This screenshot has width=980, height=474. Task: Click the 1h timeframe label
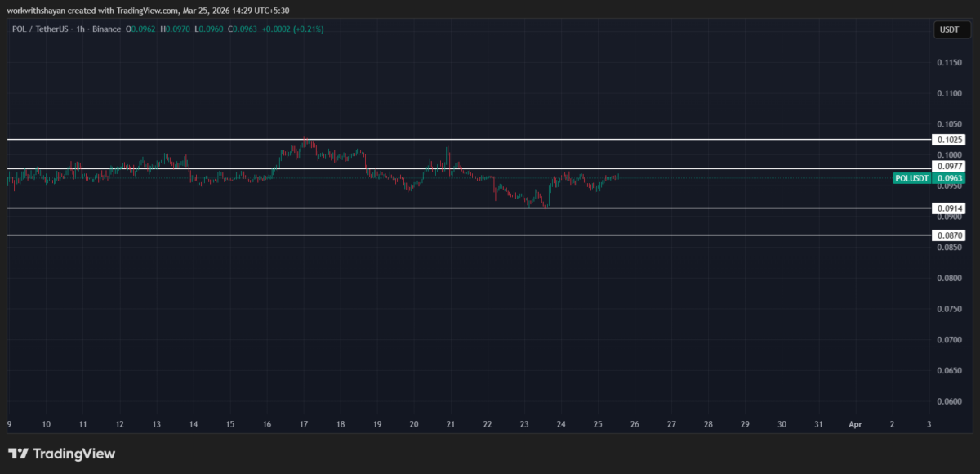point(81,29)
